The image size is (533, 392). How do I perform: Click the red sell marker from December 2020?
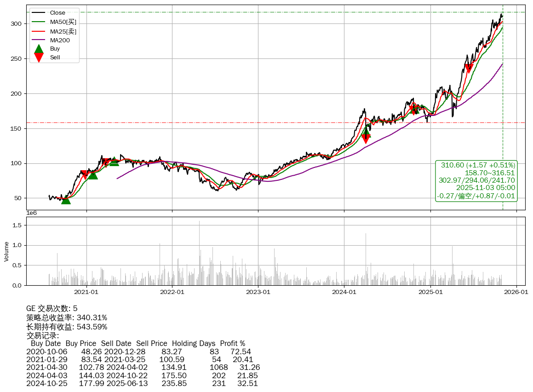[x=84, y=174]
